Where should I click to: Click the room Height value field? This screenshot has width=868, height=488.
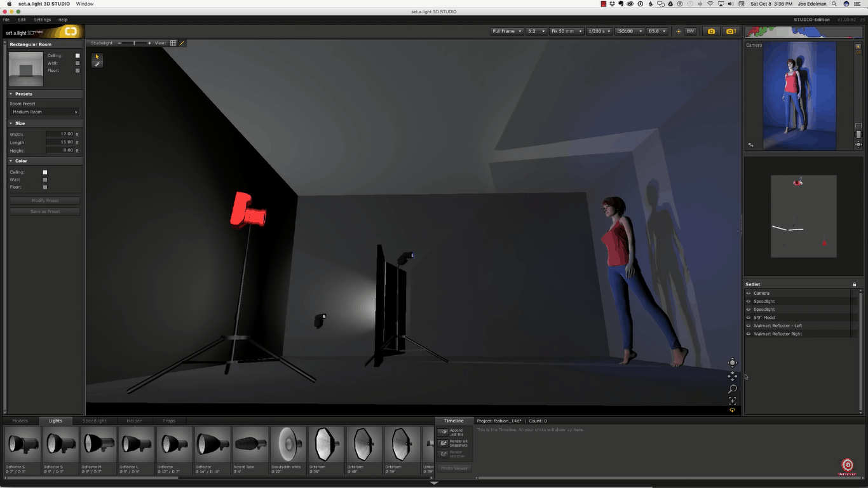click(x=60, y=151)
